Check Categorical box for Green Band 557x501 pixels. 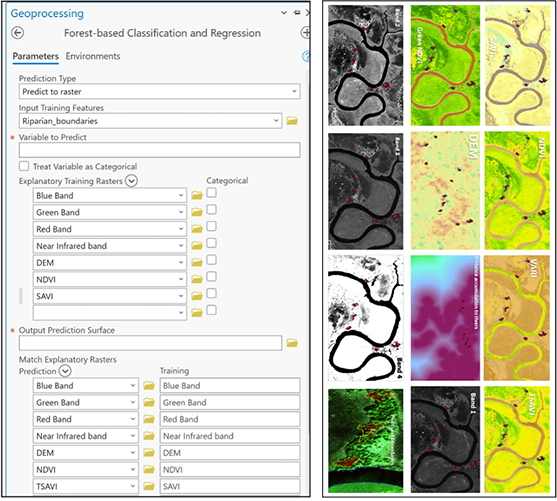211,209
